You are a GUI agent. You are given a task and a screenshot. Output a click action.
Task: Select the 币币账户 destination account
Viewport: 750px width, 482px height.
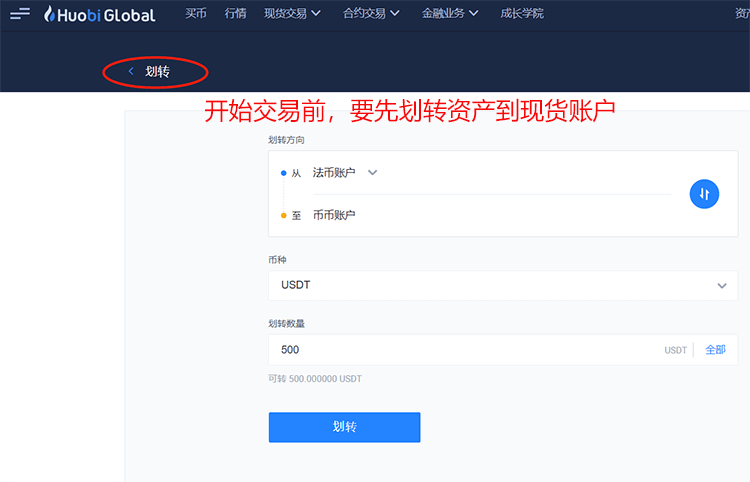(x=334, y=215)
